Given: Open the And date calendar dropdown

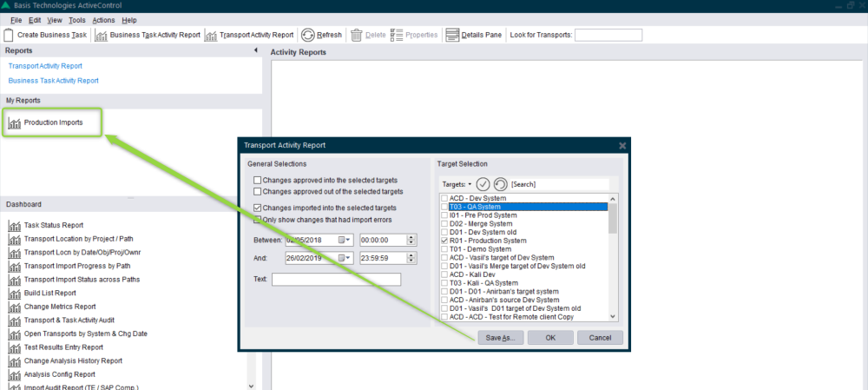Looking at the screenshot, I should pyautogui.click(x=345, y=258).
